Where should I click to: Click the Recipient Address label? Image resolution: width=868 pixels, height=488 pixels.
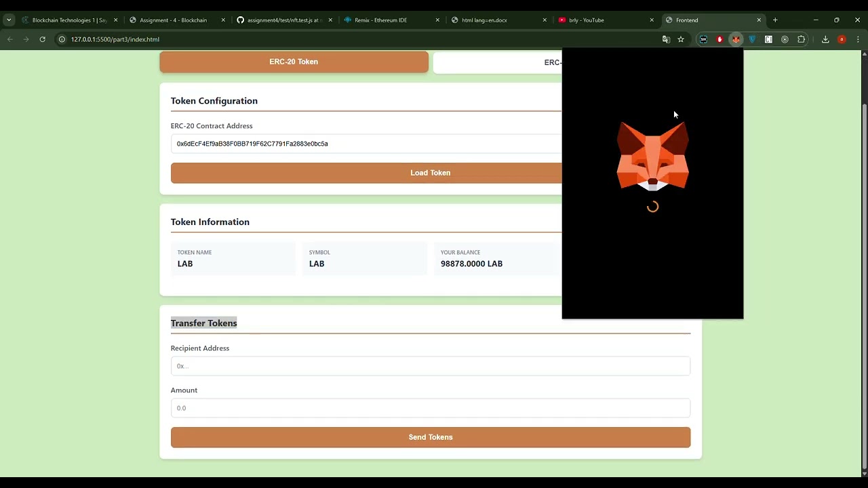tap(200, 348)
